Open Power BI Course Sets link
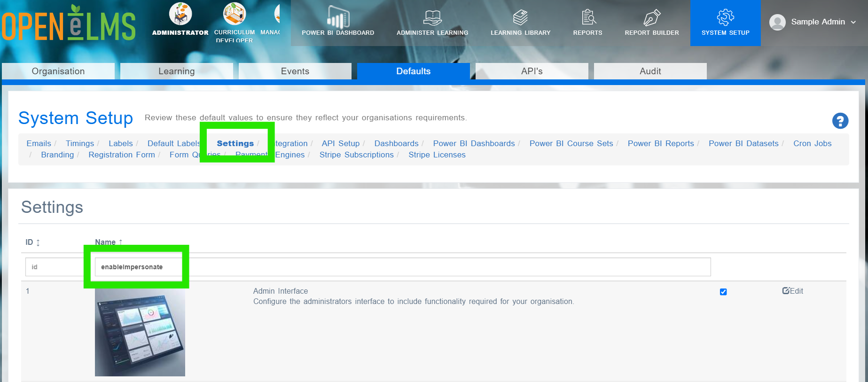The width and height of the screenshot is (868, 382). [571, 143]
